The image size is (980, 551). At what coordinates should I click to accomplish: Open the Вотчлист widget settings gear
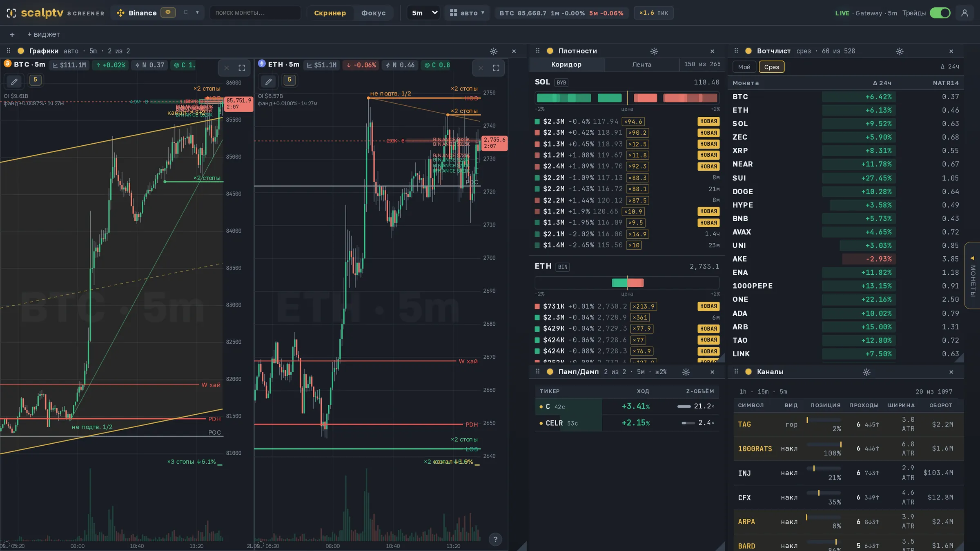click(900, 51)
